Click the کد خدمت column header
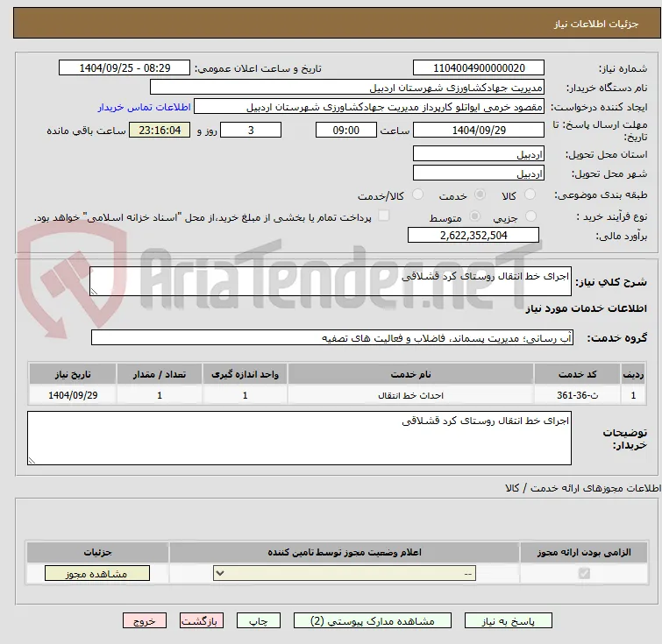662x644 pixels. click(x=577, y=374)
